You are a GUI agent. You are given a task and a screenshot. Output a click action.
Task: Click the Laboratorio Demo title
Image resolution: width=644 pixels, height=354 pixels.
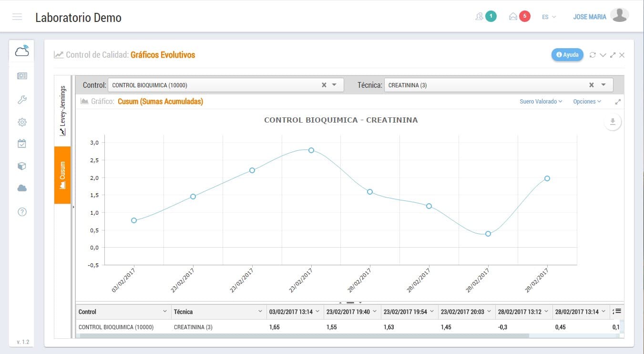click(78, 18)
